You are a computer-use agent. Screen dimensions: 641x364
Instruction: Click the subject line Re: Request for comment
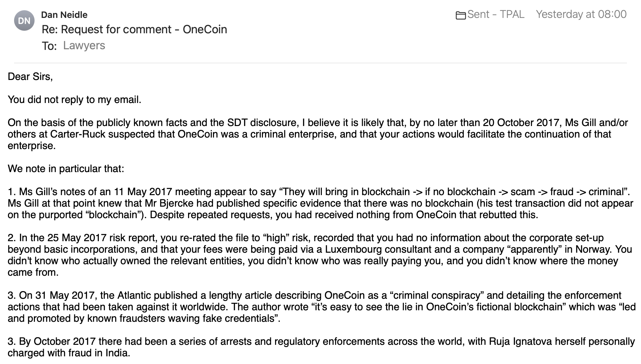(134, 29)
